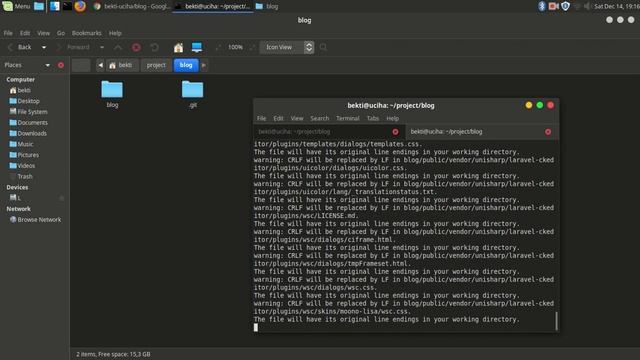
Task: Click the volume tray icon
Action: (x=587, y=6)
